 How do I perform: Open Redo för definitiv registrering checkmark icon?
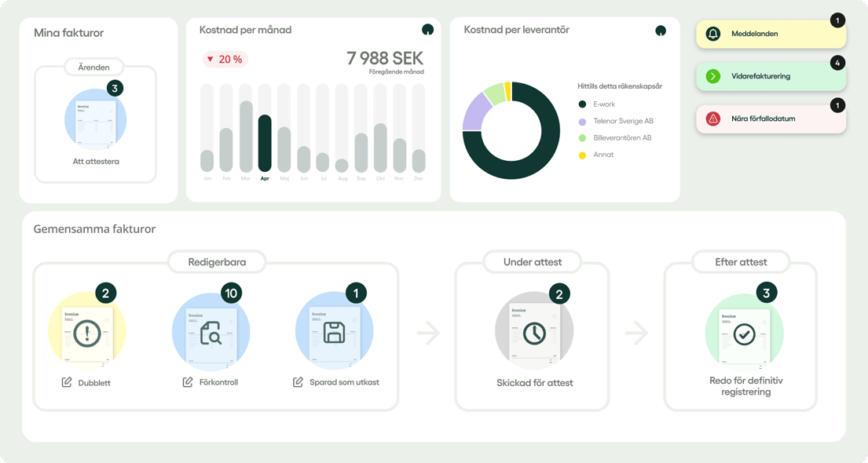point(745,334)
